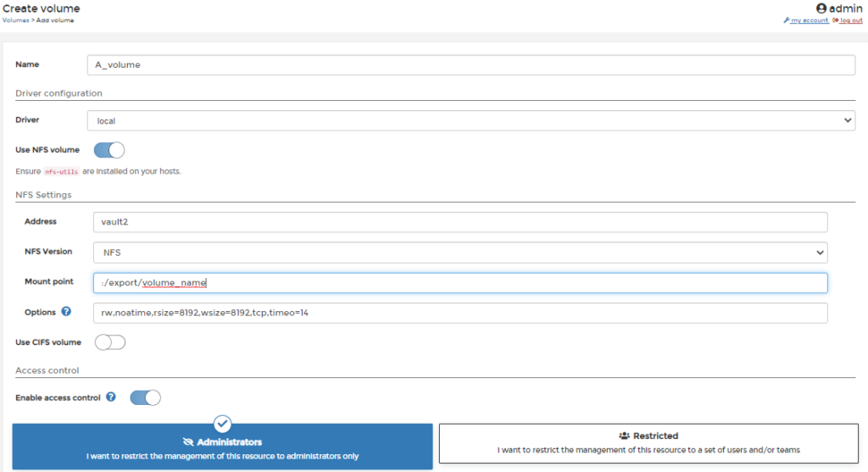The image size is (868, 472).
Task: Click the log out link
Action: coord(851,20)
